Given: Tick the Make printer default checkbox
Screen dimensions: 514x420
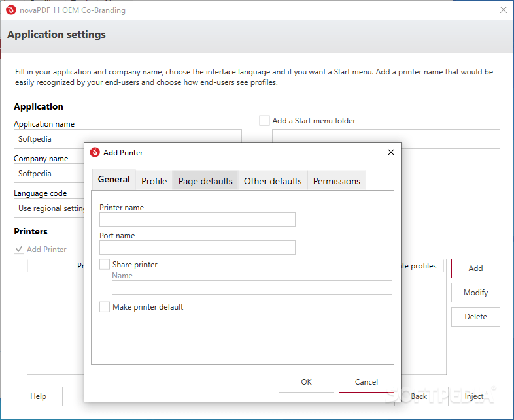Looking at the screenshot, I should coord(105,307).
